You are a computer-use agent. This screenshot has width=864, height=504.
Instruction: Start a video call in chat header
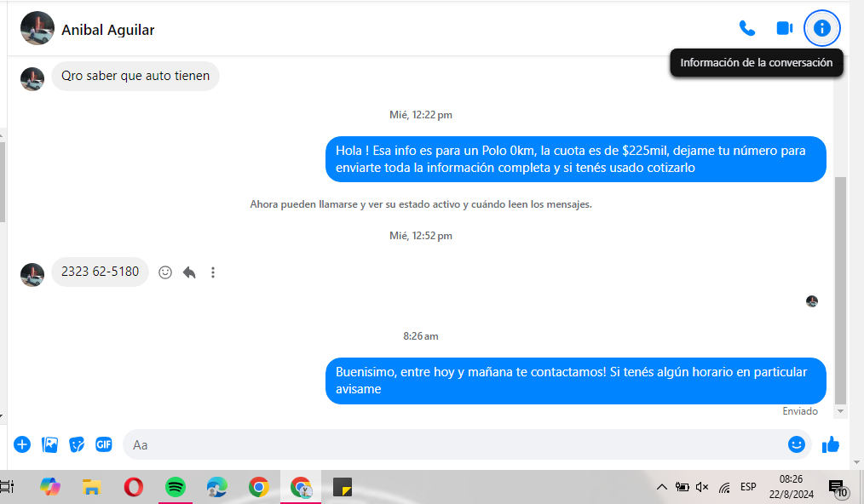click(x=784, y=28)
